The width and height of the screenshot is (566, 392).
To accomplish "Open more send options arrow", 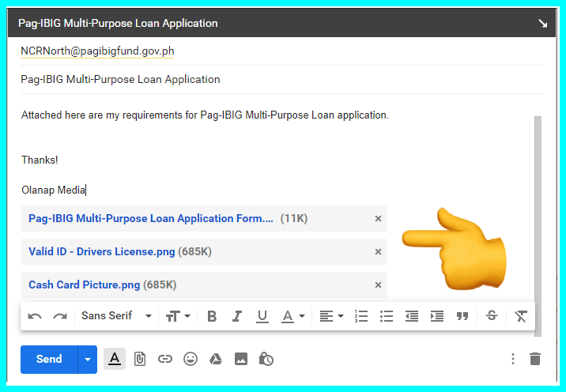I will tap(88, 359).
